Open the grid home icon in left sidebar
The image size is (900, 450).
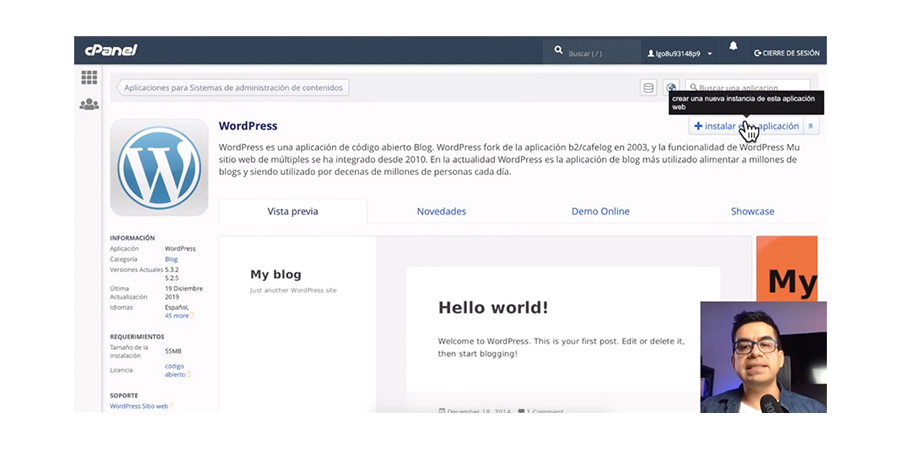(x=89, y=77)
